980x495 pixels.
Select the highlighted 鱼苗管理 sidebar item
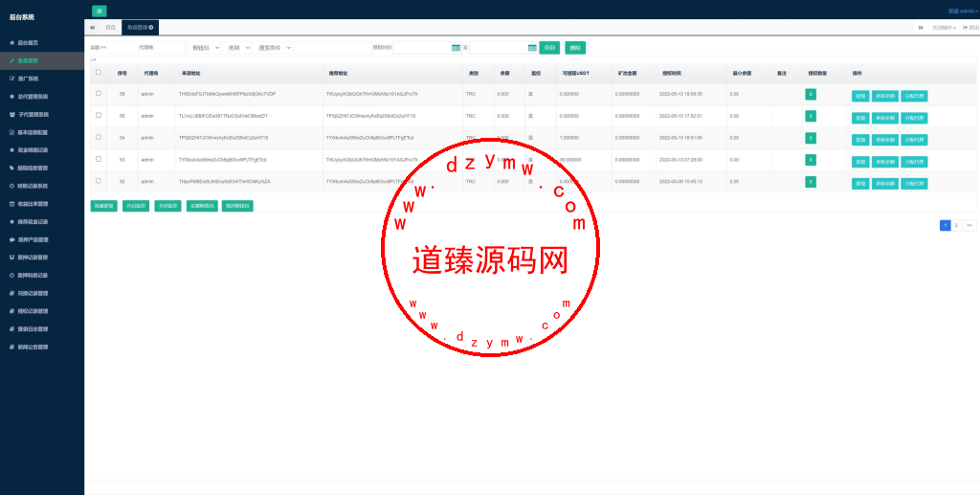42,60
